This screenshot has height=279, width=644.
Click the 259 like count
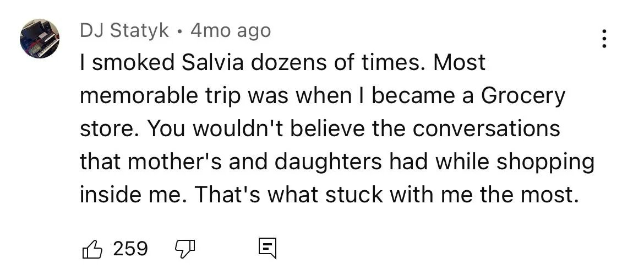coord(130,249)
